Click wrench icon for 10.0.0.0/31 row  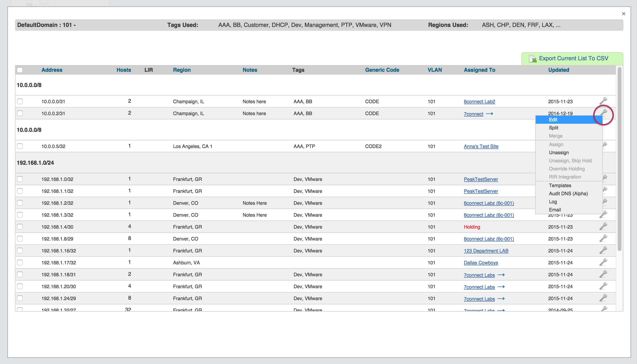[603, 101]
